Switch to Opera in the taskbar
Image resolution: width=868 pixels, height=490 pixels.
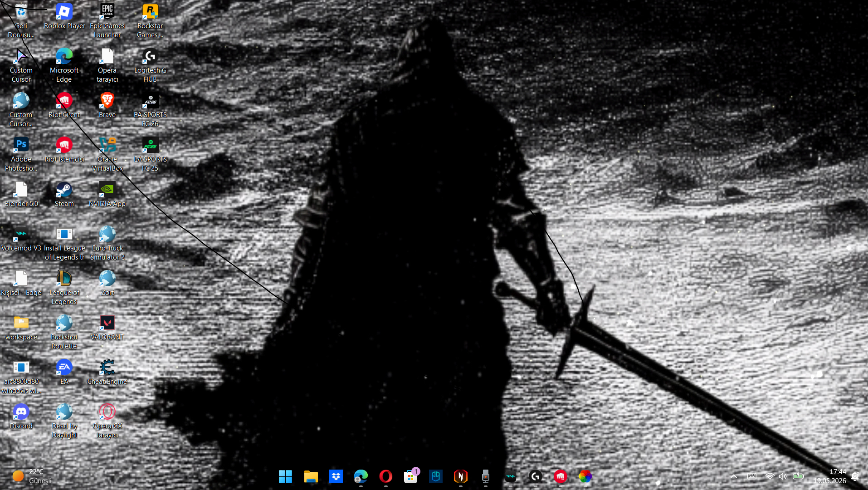click(385, 476)
